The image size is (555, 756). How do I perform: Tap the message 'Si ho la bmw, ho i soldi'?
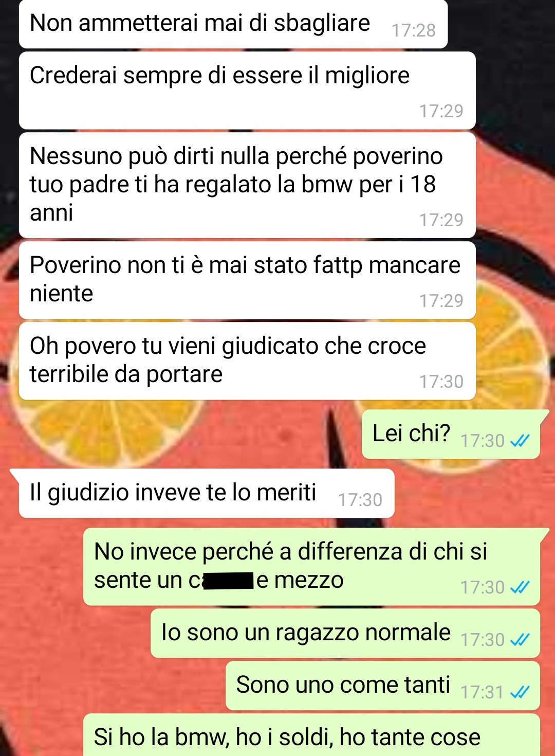[x=311, y=735]
